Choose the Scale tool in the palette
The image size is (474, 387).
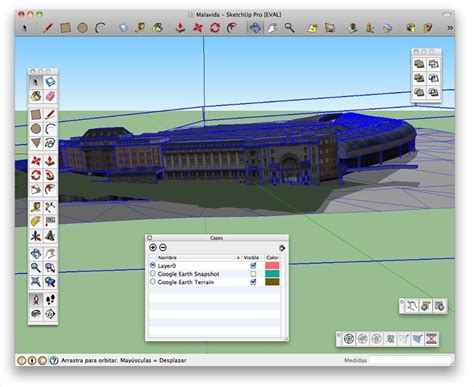36,189
